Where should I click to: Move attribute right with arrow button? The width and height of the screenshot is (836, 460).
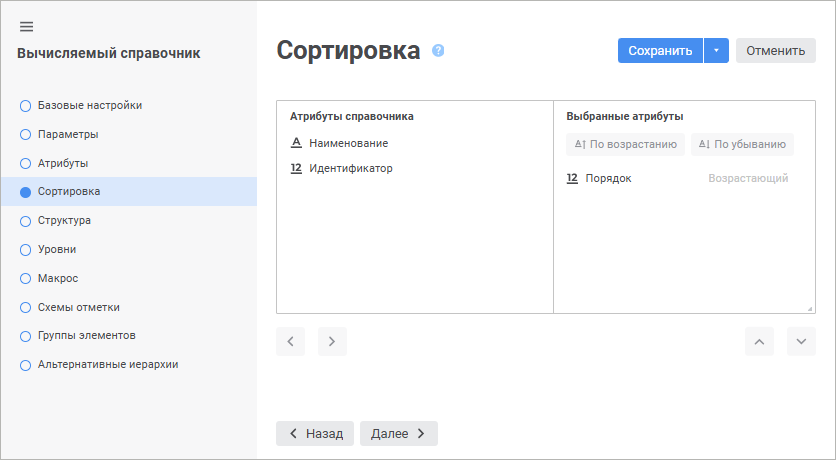tap(332, 342)
